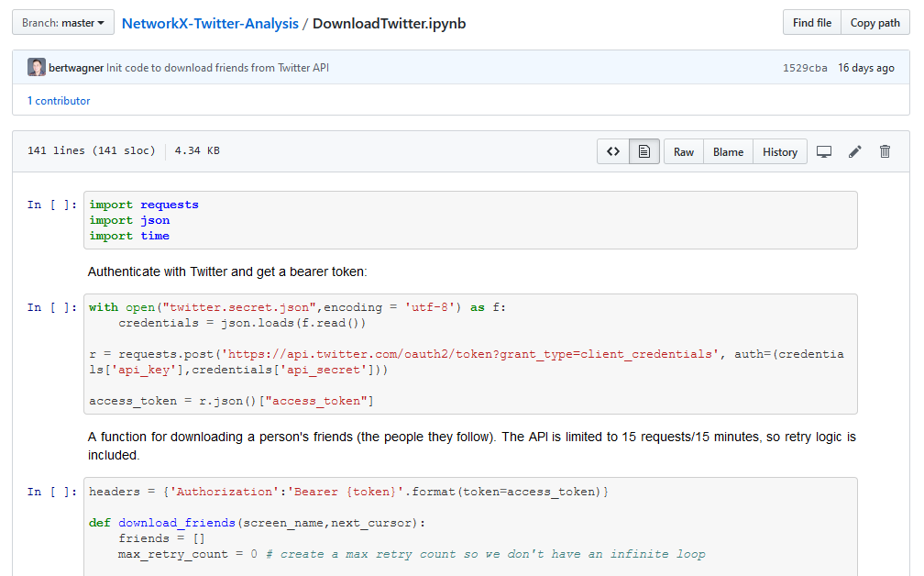This screenshot has width=924, height=576.
Task: Open the bertwagner author link
Action: [76, 68]
